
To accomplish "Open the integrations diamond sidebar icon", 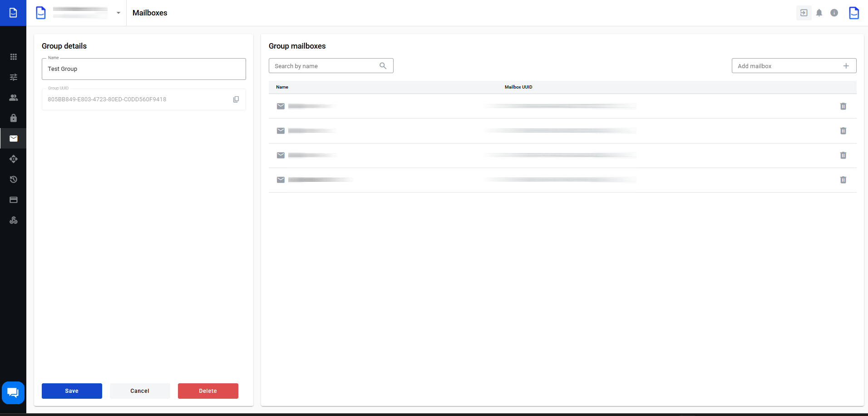I will click(x=14, y=159).
